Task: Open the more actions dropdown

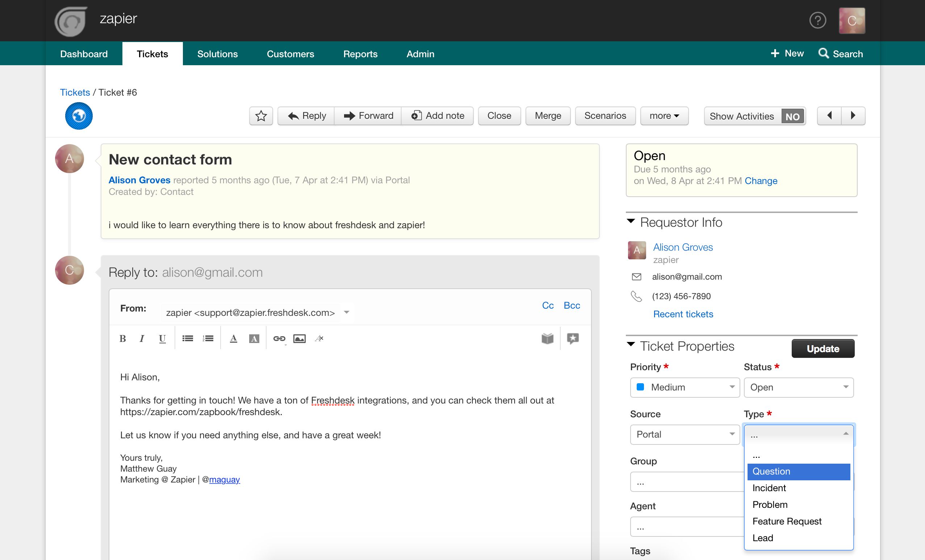Action: (x=664, y=116)
